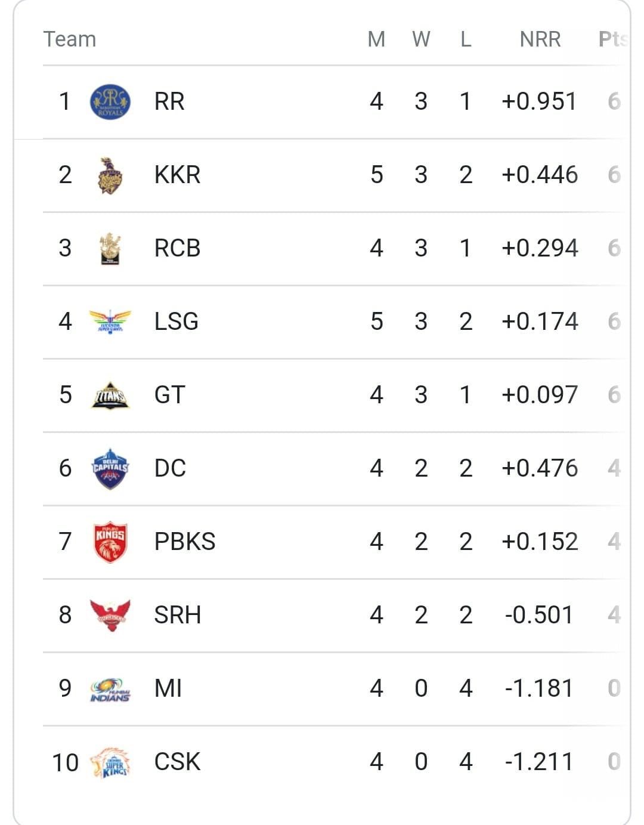Select the CSK team name
Viewport: 644px width, 825px height.
coord(177,762)
